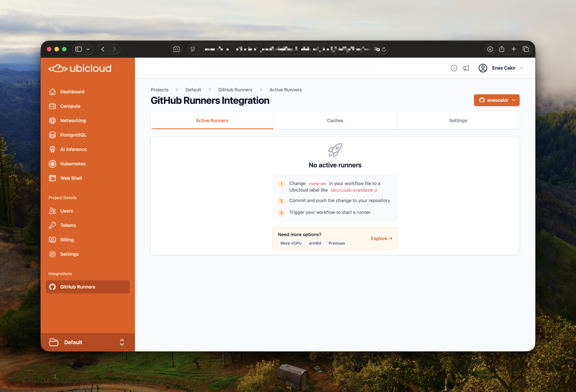View Billing details
This screenshot has width=576, height=392.
[x=67, y=240]
